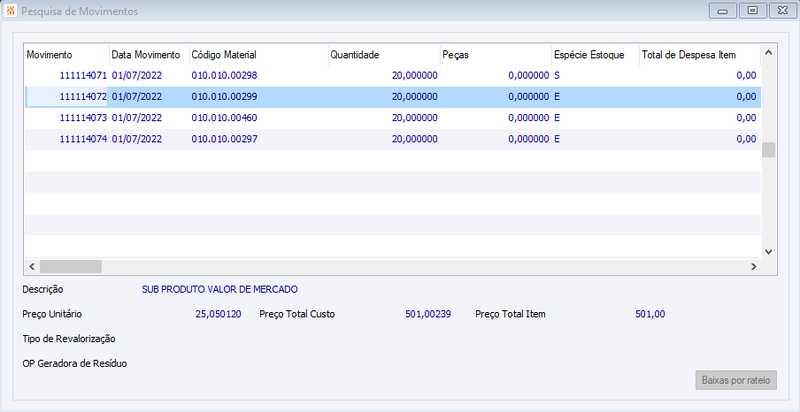Click the scroll right arrow of horizontal scrollbar

click(x=754, y=266)
